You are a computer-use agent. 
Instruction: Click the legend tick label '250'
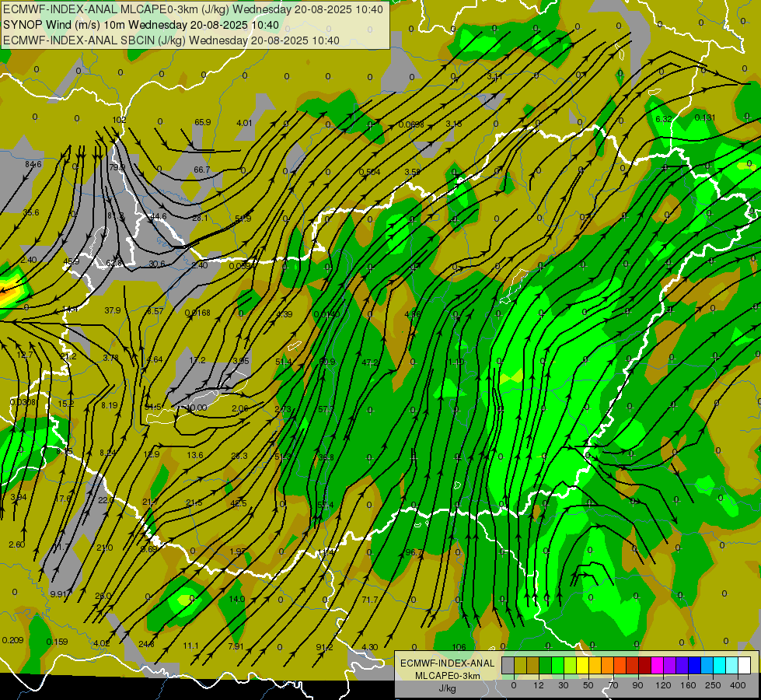713,685
